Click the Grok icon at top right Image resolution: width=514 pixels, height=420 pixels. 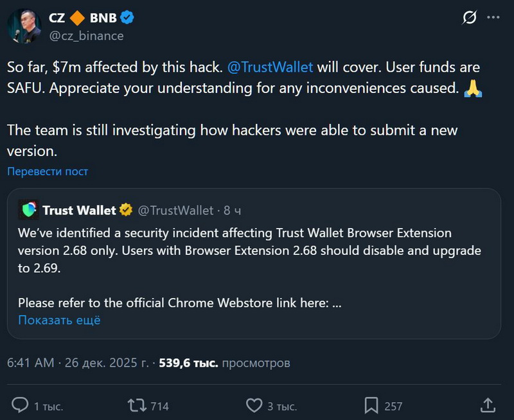[470, 18]
